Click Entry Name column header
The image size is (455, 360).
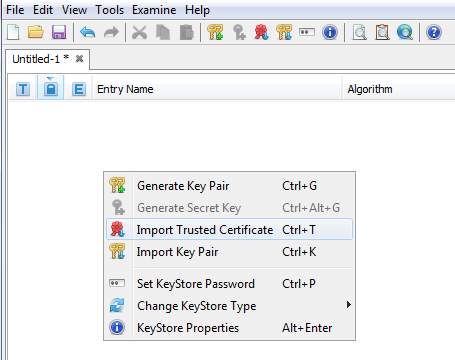[217, 89]
